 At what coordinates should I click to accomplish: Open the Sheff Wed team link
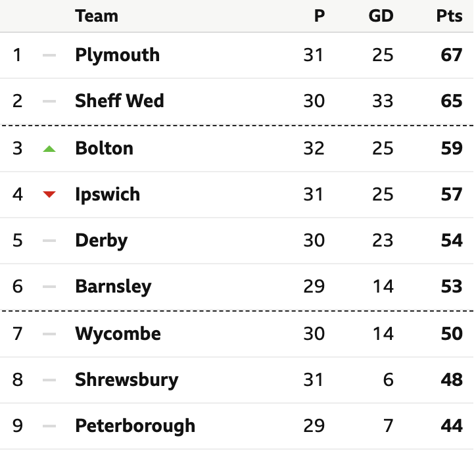(119, 101)
